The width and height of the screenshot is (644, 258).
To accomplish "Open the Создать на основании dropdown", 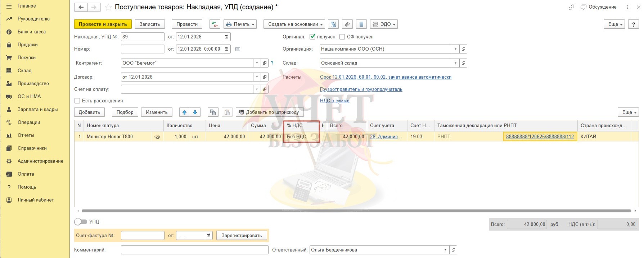I will click(x=294, y=24).
